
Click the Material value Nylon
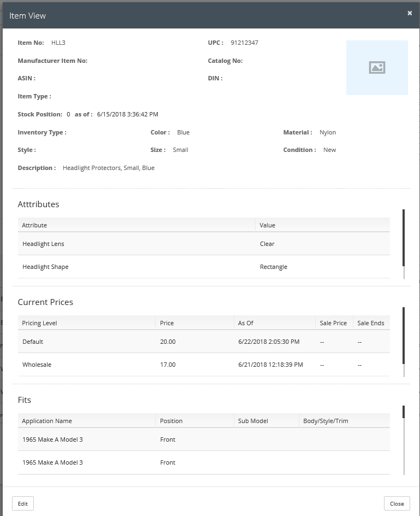pos(328,132)
